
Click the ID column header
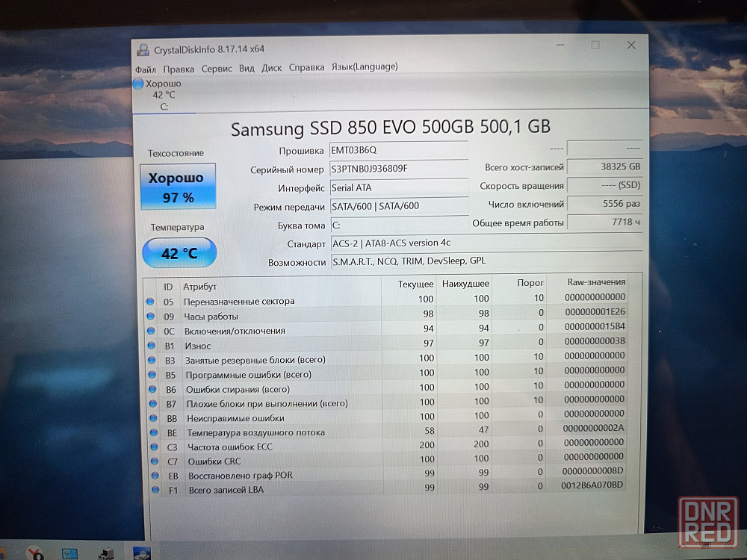(x=168, y=287)
